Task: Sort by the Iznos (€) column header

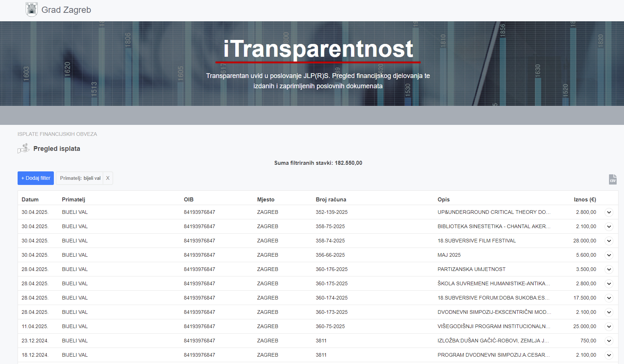Action: coord(585,200)
